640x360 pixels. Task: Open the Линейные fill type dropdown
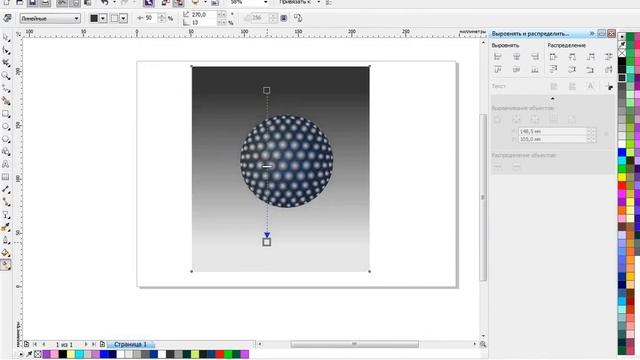[x=50, y=18]
